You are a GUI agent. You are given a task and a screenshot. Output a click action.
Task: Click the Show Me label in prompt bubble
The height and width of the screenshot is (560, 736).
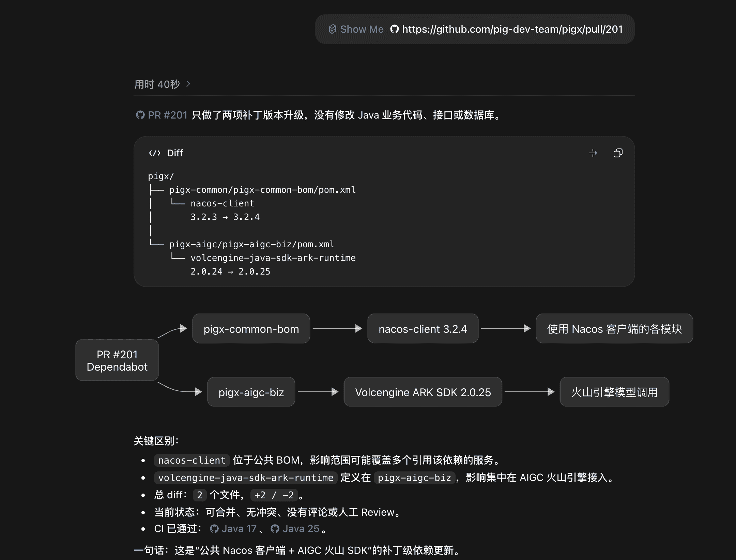click(362, 29)
